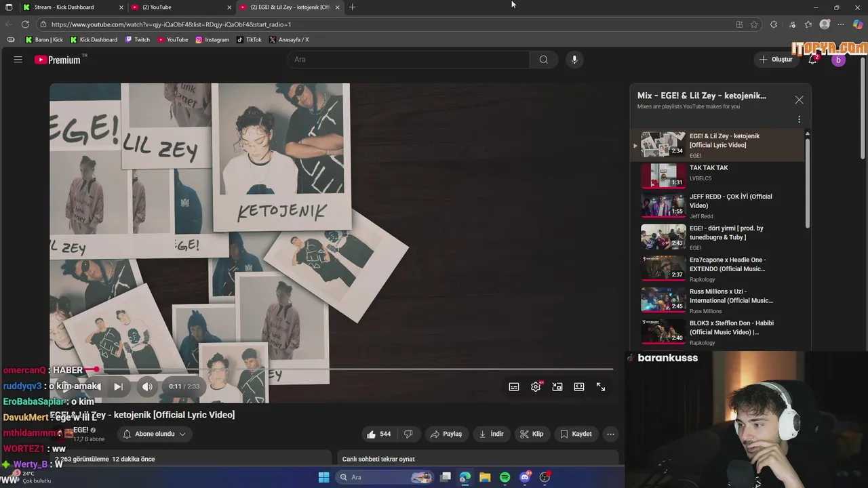The image size is (868, 488).
Task: Play Era7capone x Headie One EXTENDO
Action: (x=719, y=268)
